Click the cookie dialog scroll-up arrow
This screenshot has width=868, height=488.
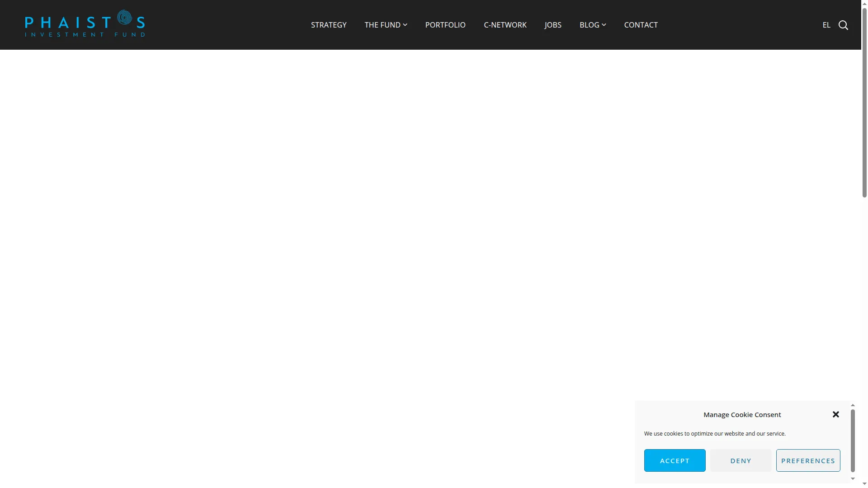(x=853, y=405)
